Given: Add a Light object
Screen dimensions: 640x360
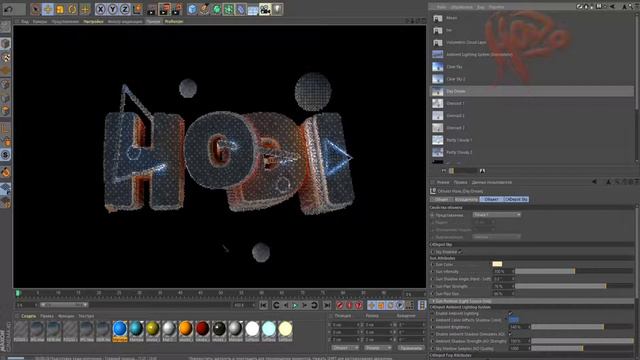Looking at the screenshot, I should [x=278, y=9].
